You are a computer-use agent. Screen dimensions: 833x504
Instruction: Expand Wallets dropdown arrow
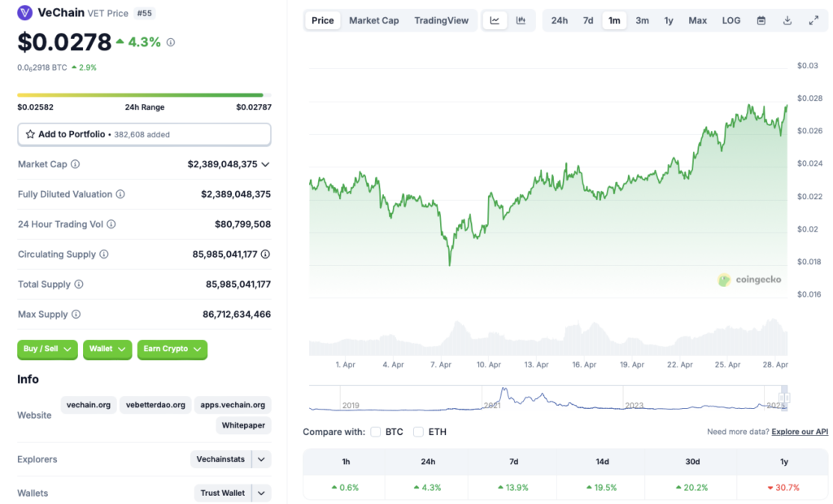point(261,493)
